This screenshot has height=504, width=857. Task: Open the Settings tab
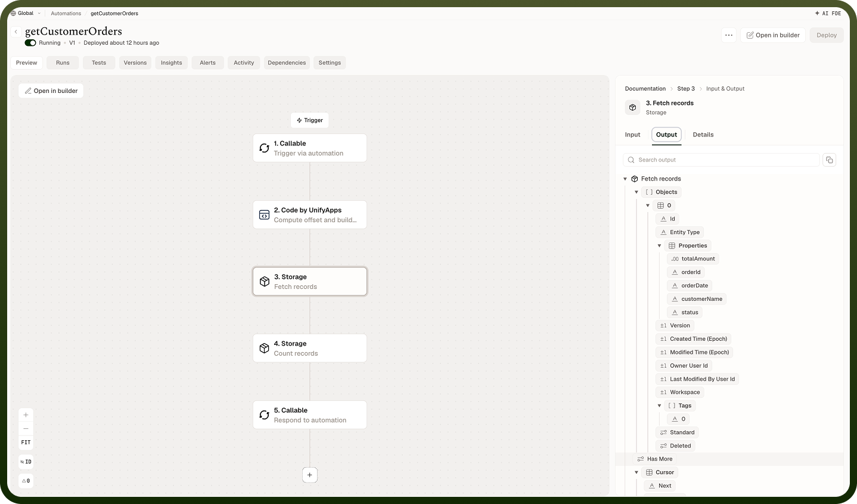coord(330,63)
